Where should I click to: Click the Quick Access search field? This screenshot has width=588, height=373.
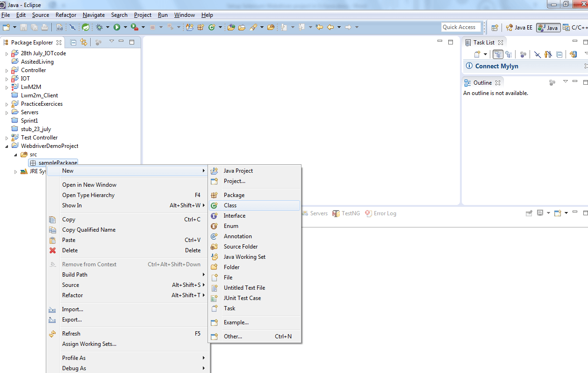coord(461,27)
